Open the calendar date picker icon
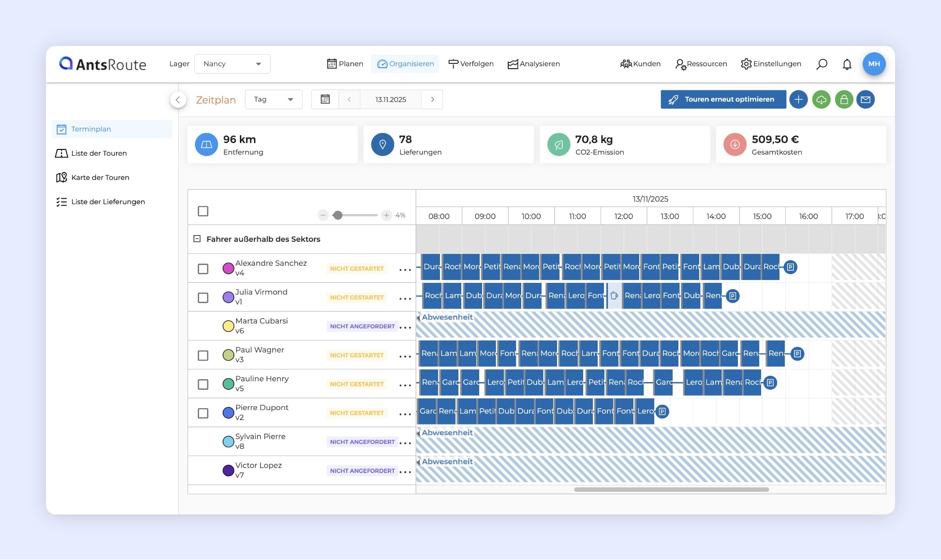This screenshot has width=941, height=560. pyautogui.click(x=325, y=100)
